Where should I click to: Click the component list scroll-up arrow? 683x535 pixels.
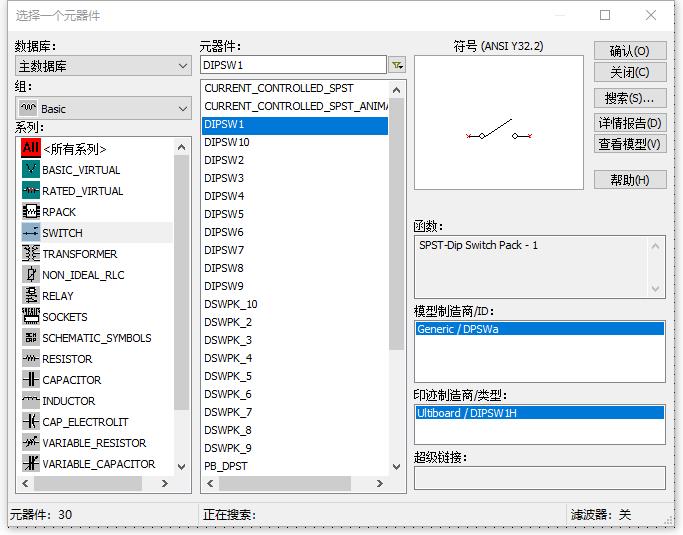(396, 90)
